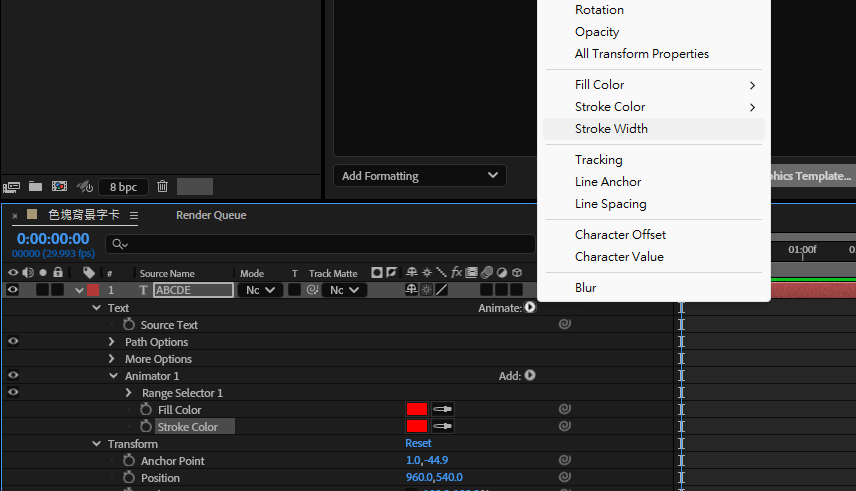Hide the ABCDE layer with eye toggle
This screenshot has width=856, height=491.
(13, 290)
